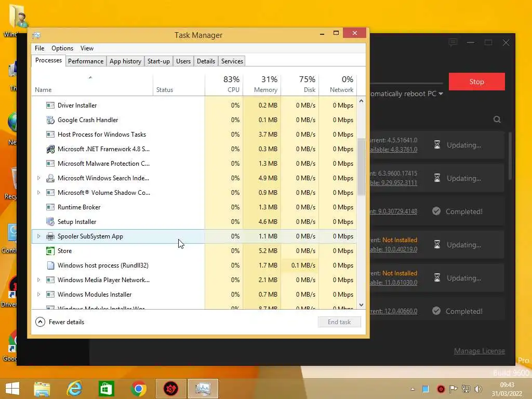
Task: Click the scroll down arrow in process list
Action: 361,305
